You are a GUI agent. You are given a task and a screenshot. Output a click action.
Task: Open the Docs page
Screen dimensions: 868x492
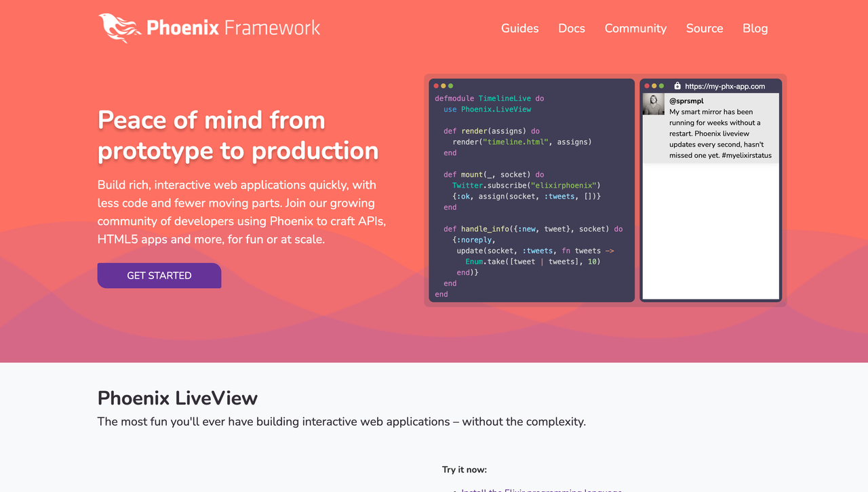(571, 28)
